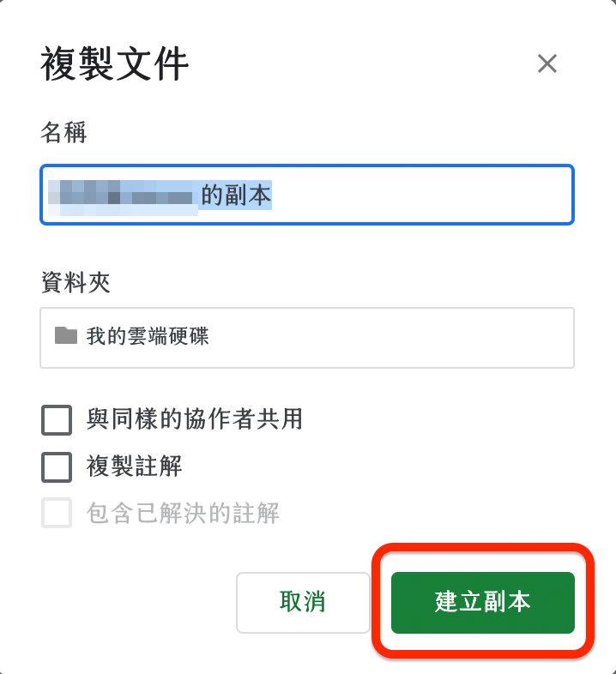Click the 複製註解 label text
The height and width of the screenshot is (674, 616).
point(134,466)
